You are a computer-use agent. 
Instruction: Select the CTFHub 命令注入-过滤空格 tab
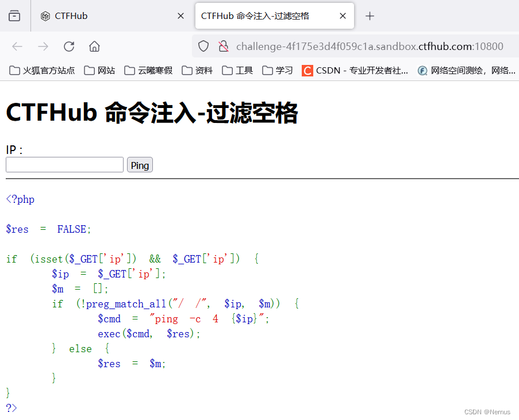[x=274, y=16]
